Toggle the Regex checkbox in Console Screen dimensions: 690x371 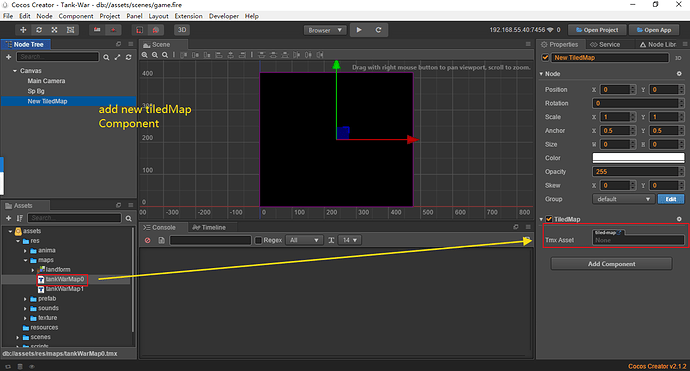point(258,240)
